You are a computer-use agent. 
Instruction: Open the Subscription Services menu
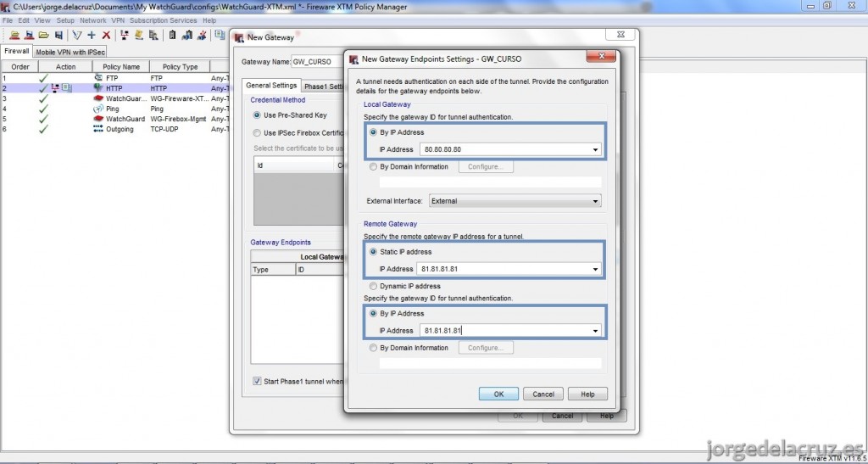[x=164, y=20]
